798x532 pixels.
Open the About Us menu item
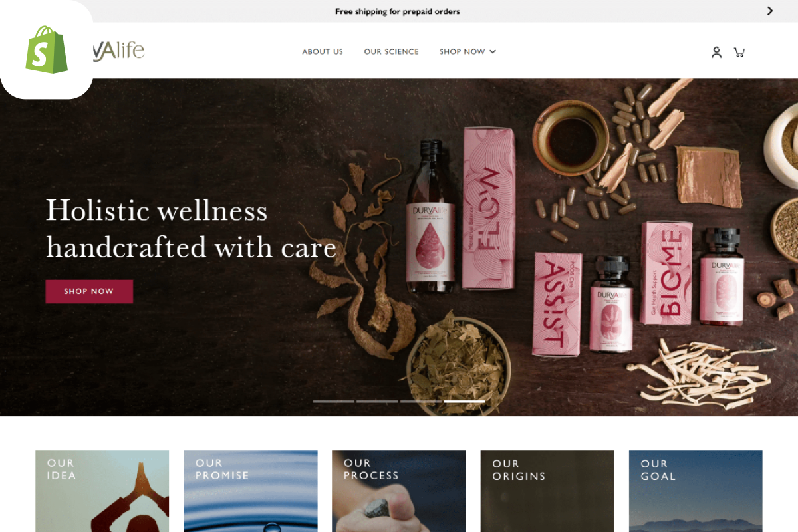(323, 52)
